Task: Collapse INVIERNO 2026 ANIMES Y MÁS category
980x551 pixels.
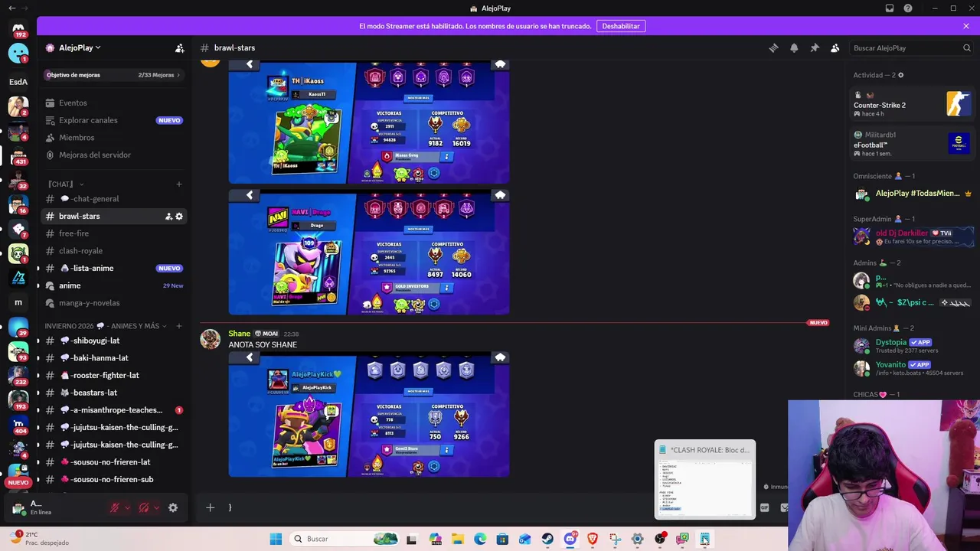Action: pos(106,326)
